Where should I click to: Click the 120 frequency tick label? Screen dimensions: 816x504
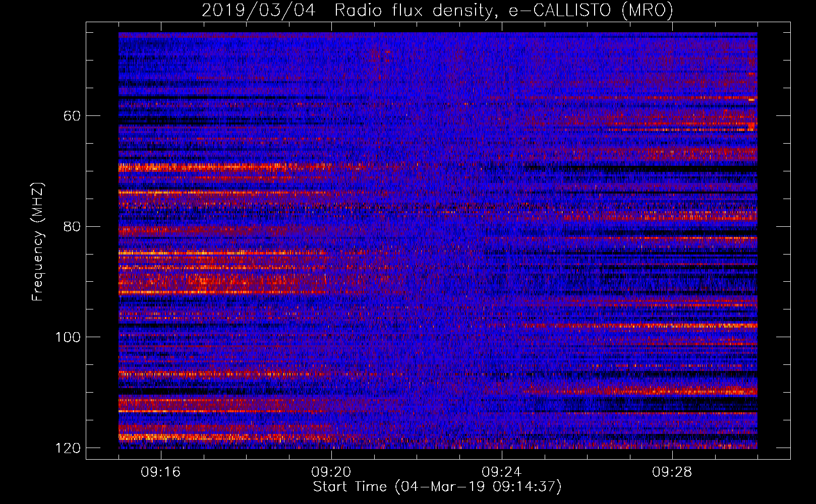click(x=68, y=448)
